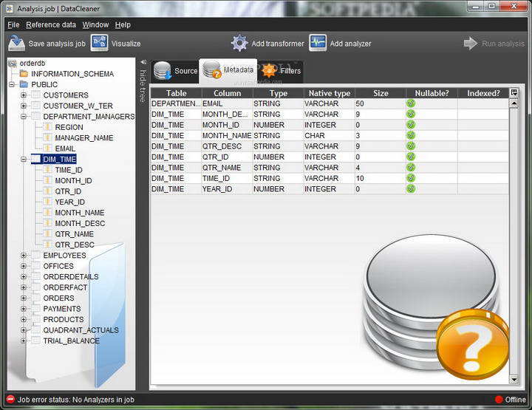The width and height of the screenshot is (532, 410).
Task: Click the Visualize diagram icon
Action: (100, 43)
